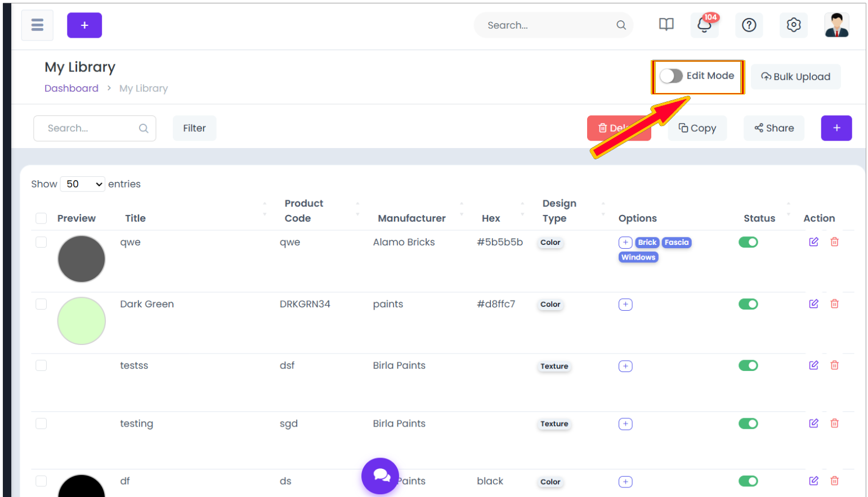Add option to the Dark Green row
Image resolution: width=868 pixels, height=497 pixels.
tap(625, 305)
